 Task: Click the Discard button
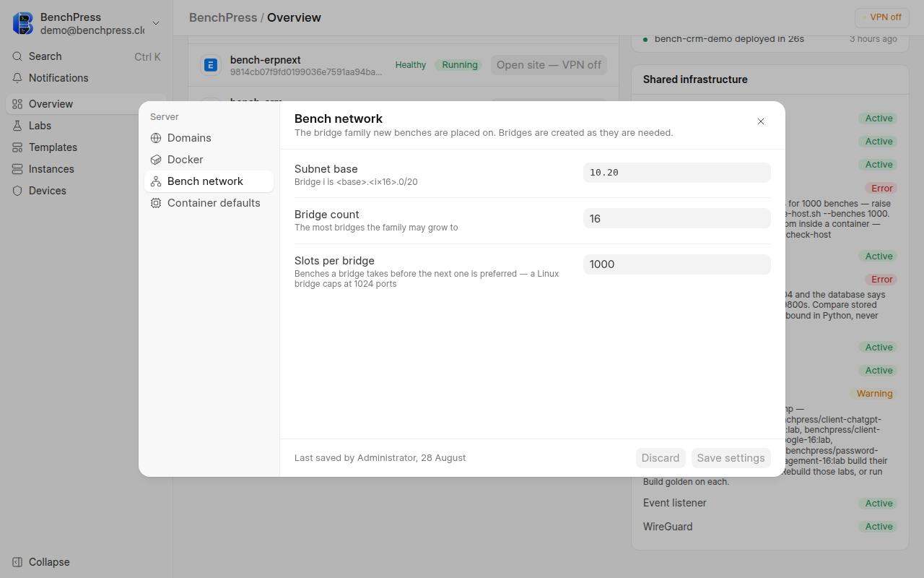(x=661, y=458)
